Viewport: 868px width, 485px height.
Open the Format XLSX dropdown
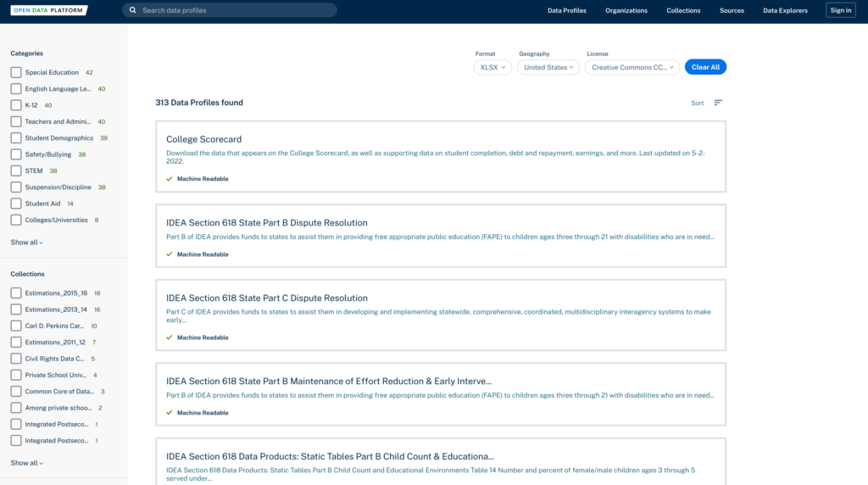click(492, 68)
